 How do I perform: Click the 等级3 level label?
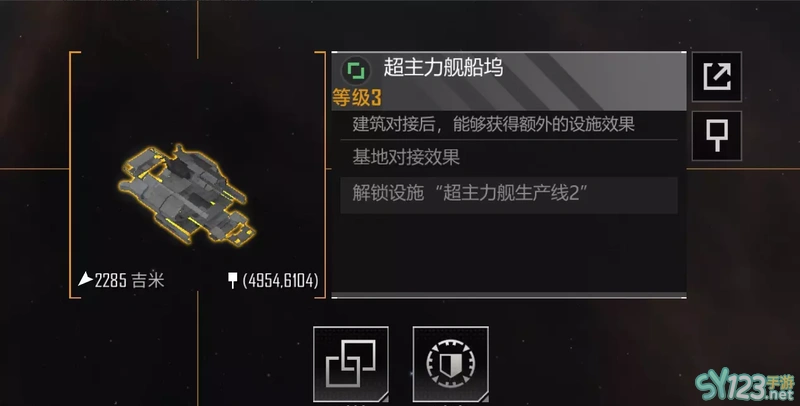click(x=357, y=97)
